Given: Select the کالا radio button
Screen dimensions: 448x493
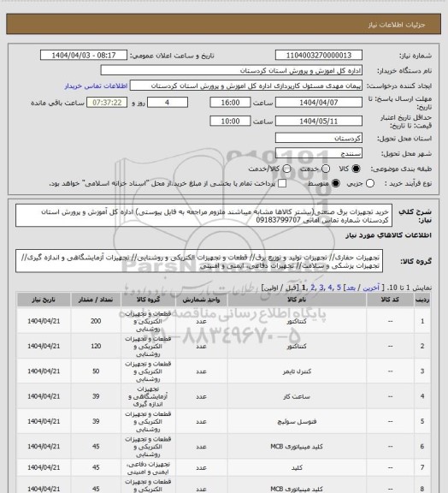Looking at the screenshot, I should click(356, 169).
